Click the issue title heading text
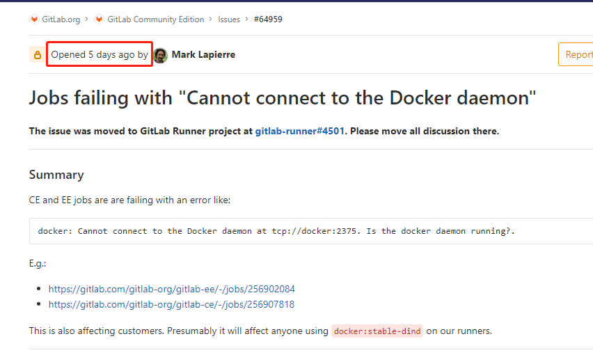The height and width of the screenshot is (364, 593). pos(283,97)
